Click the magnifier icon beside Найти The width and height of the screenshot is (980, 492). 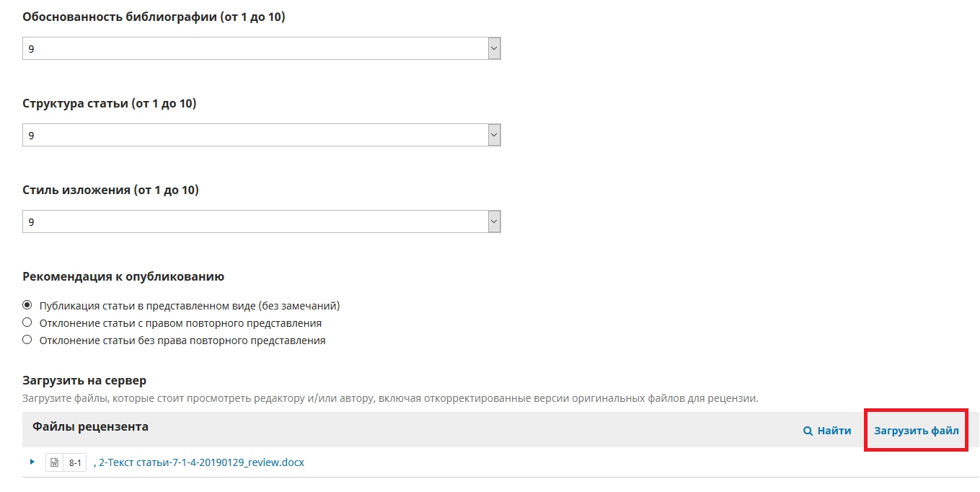coord(808,431)
